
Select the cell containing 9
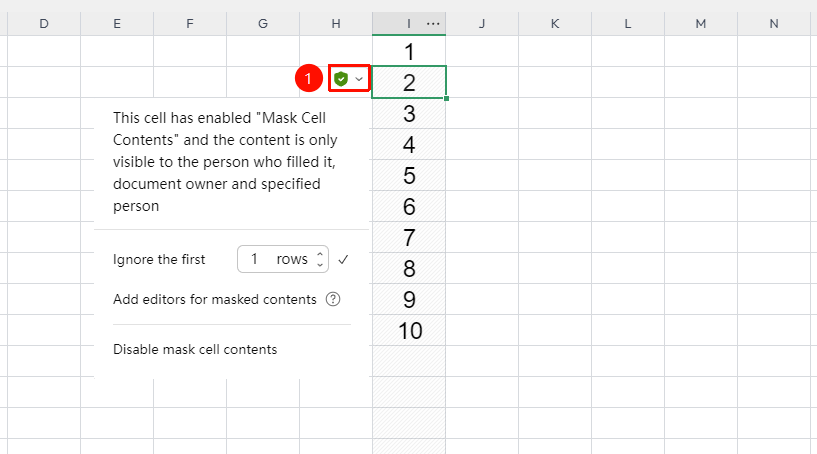pyautogui.click(x=409, y=299)
